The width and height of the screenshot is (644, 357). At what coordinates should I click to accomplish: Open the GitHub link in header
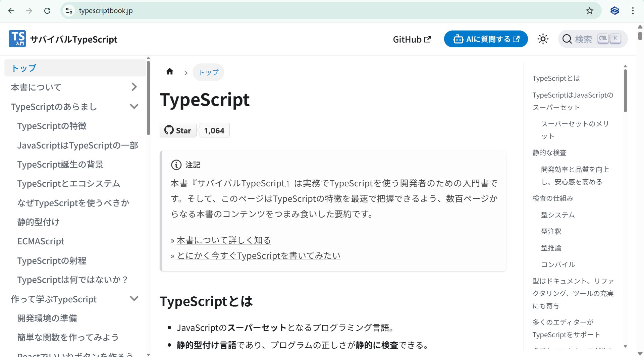[x=412, y=39]
